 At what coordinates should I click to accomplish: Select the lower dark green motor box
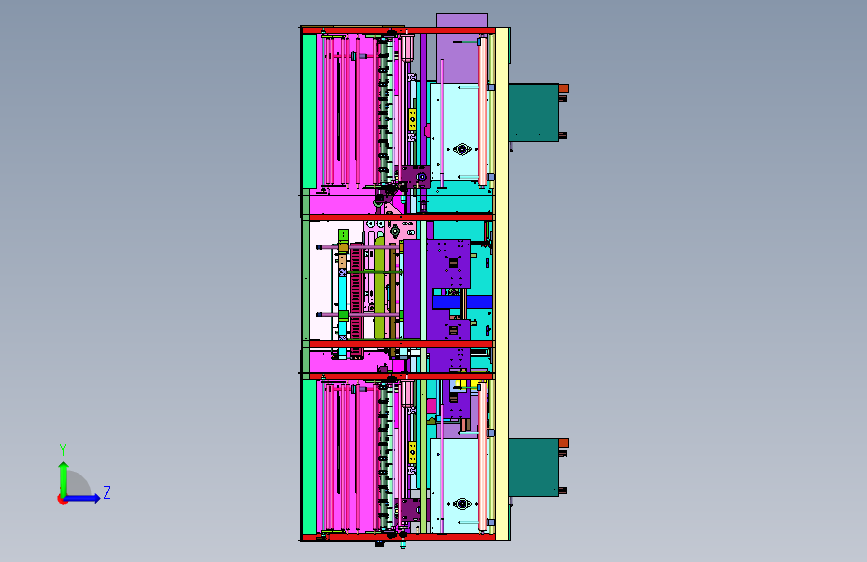pyautogui.click(x=534, y=467)
